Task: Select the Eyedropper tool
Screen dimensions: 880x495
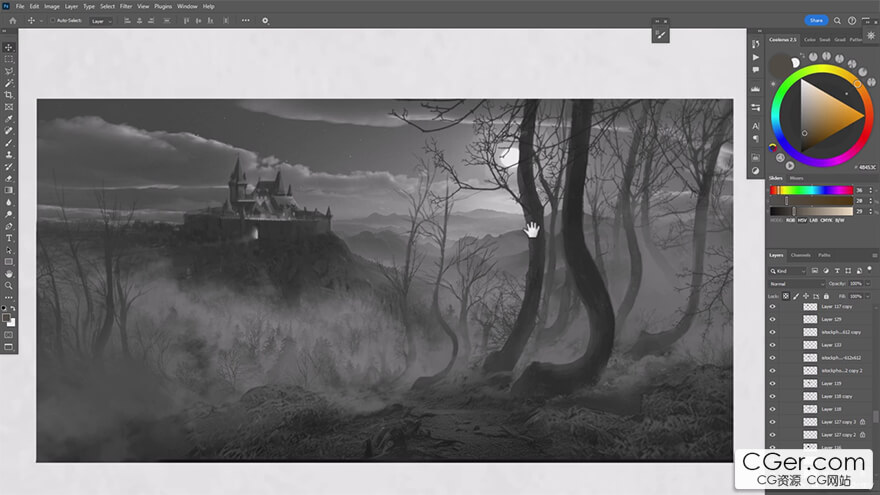Action: 8,119
